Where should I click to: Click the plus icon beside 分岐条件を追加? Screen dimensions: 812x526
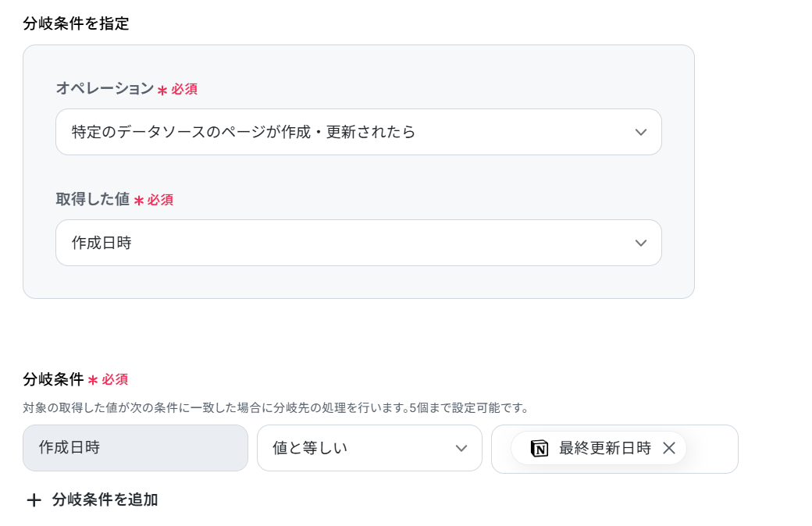pyautogui.click(x=34, y=500)
